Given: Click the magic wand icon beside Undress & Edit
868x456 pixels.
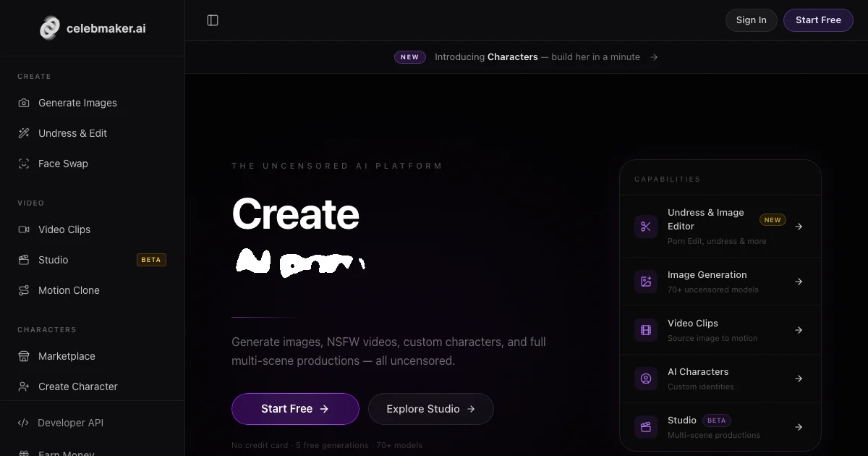Looking at the screenshot, I should click(x=24, y=133).
